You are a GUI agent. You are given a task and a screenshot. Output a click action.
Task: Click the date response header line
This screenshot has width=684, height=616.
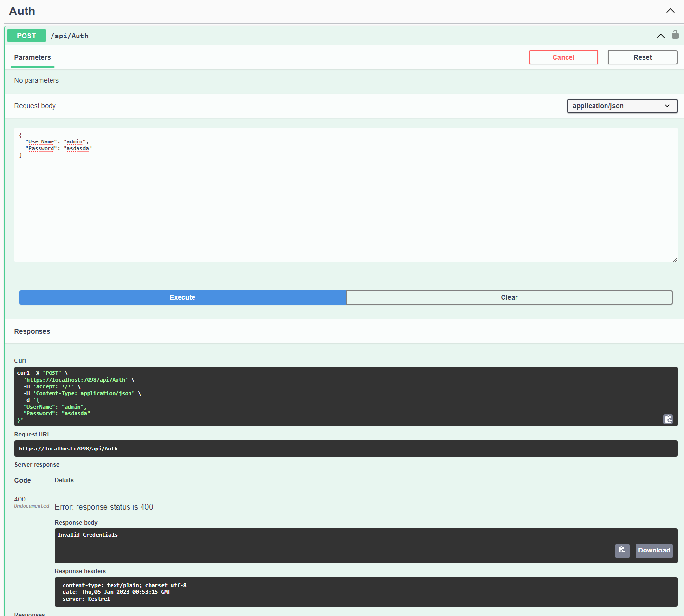(x=116, y=592)
